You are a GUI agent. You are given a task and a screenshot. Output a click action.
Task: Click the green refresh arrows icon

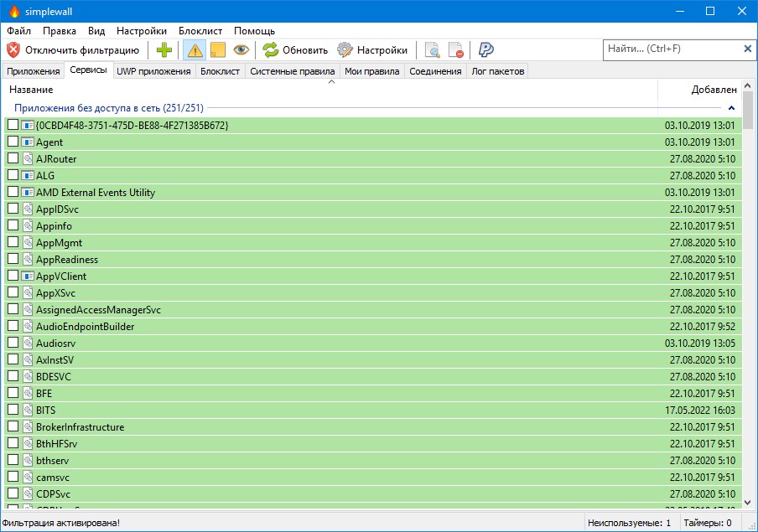click(x=271, y=49)
